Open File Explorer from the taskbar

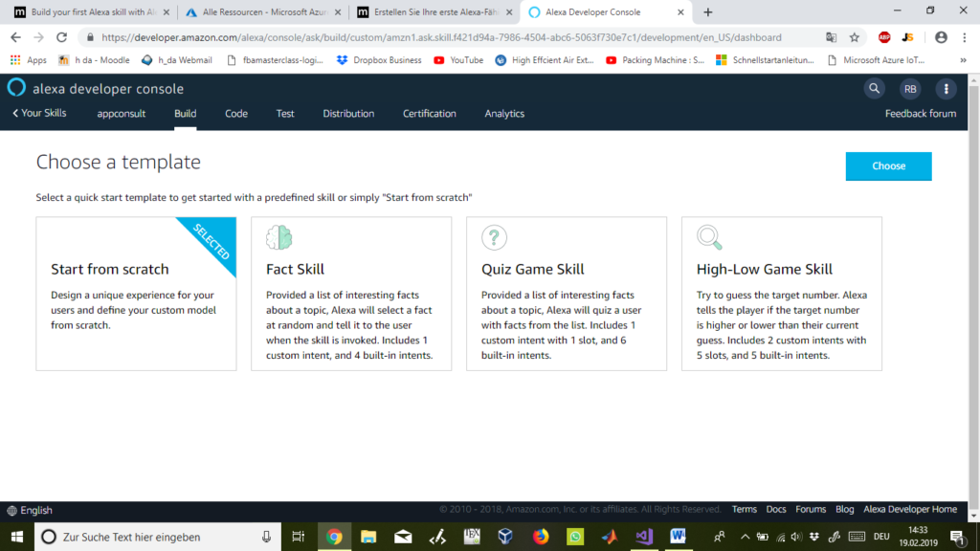tap(368, 537)
